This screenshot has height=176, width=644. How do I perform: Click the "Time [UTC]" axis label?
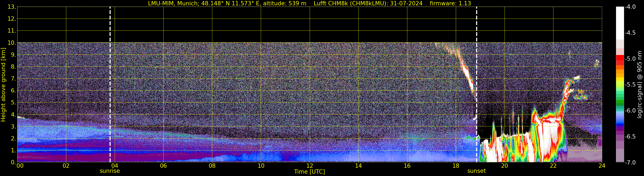pos(310,172)
